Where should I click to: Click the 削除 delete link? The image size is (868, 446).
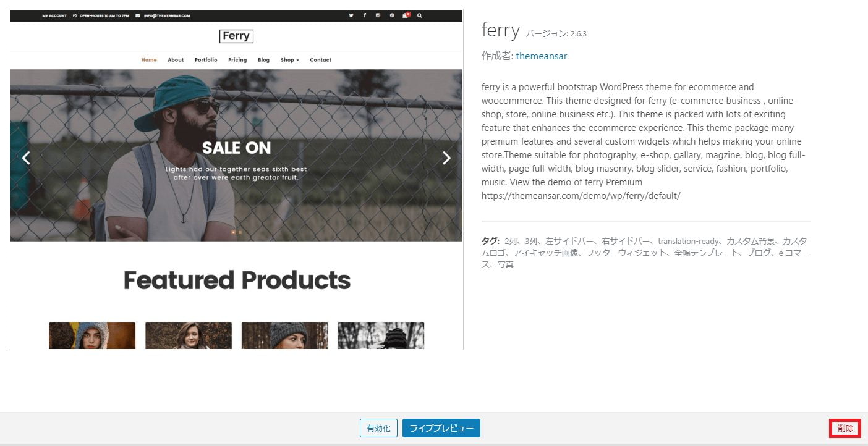coord(845,428)
